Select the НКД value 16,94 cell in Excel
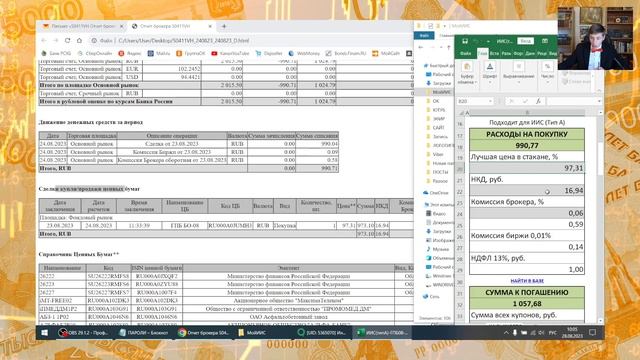 [527, 191]
